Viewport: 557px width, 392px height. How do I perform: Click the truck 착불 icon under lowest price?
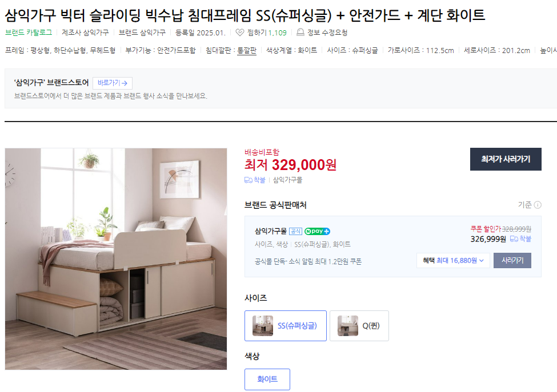[249, 180]
